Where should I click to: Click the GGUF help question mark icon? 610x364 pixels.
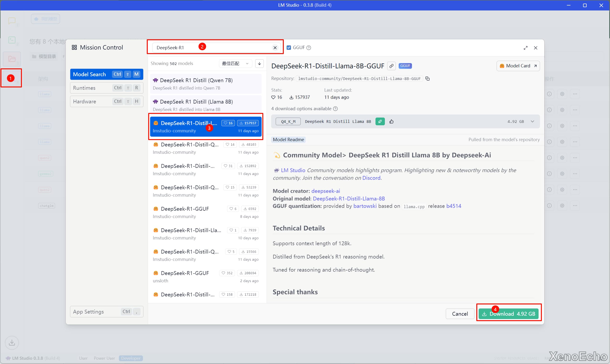pyautogui.click(x=309, y=48)
